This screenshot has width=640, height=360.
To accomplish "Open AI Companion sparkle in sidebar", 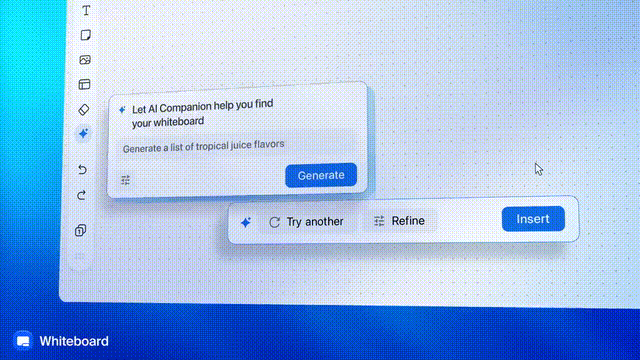I will pyautogui.click(x=83, y=133).
